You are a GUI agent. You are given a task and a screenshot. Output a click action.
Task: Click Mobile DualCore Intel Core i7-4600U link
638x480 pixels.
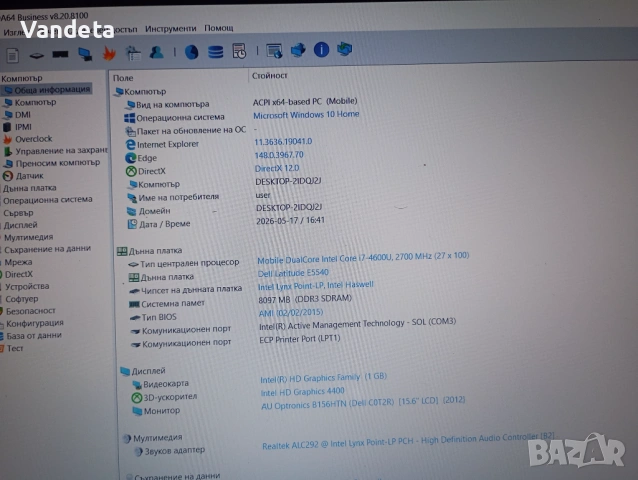[363, 258]
